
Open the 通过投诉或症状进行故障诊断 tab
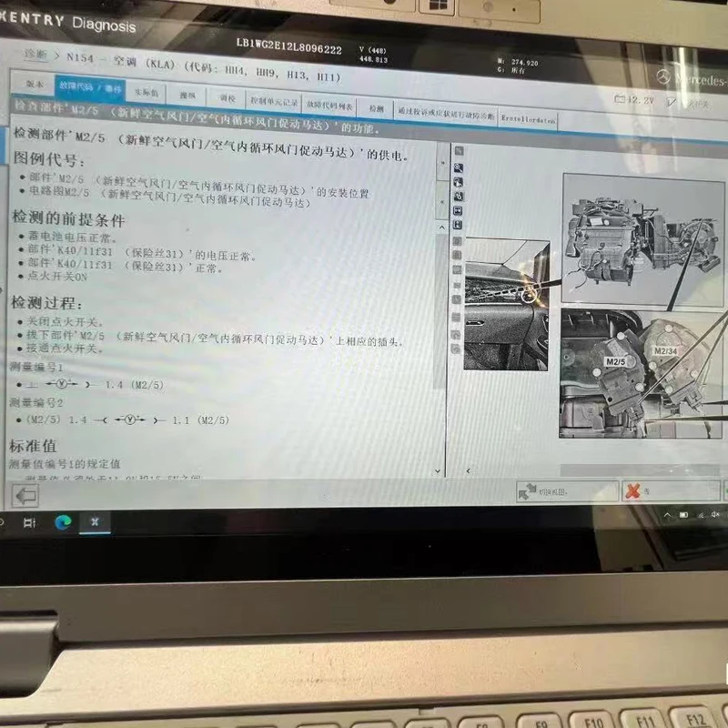pyautogui.click(x=446, y=113)
